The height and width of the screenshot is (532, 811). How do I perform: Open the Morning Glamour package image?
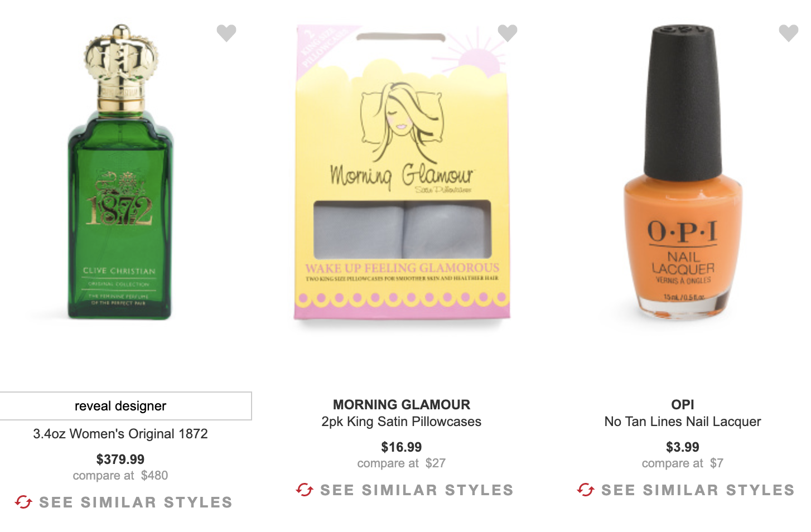coord(402,172)
